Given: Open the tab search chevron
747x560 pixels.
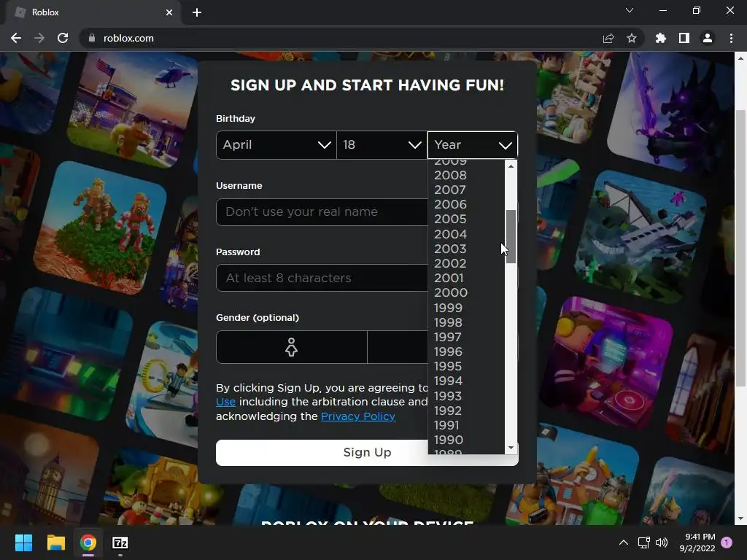Looking at the screenshot, I should [630, 10].
